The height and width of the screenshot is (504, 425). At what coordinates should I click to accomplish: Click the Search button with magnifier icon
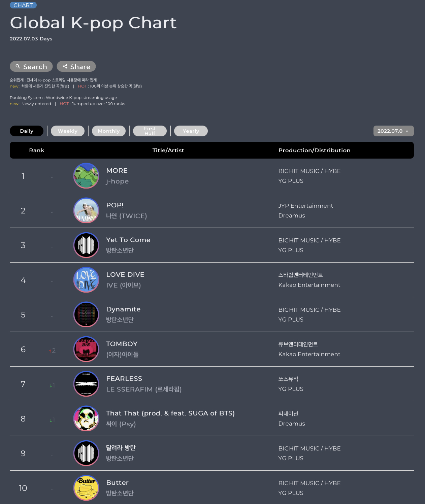pyautogui.click(x=31, y=66)
